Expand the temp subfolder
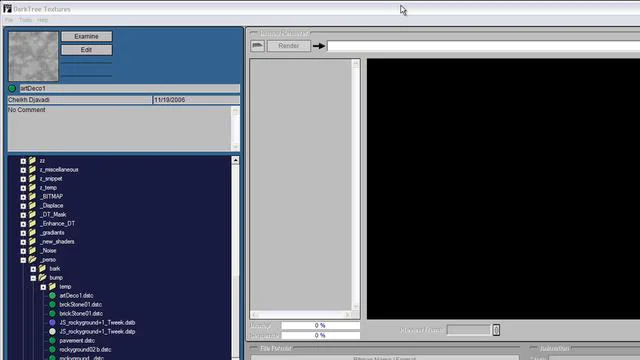The width and height of the screenshot is (640, 360). [43, 287]
